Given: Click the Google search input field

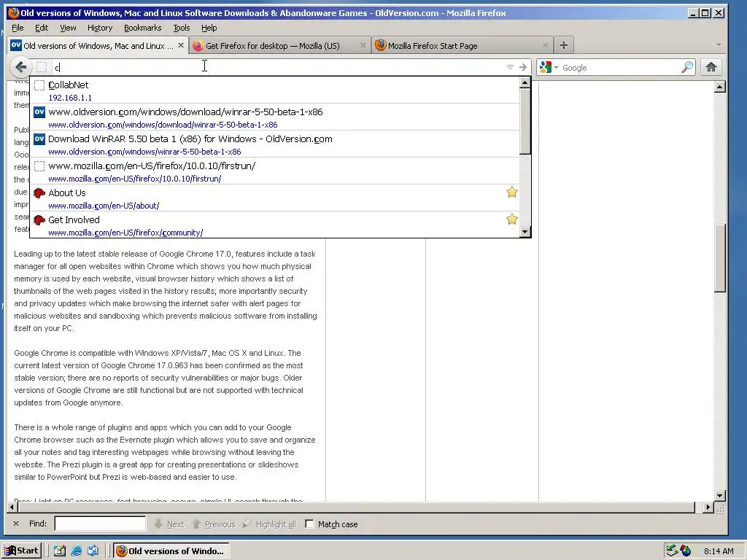Looking at the screenshot, I should pyautogui.click(x=620, y=68).
